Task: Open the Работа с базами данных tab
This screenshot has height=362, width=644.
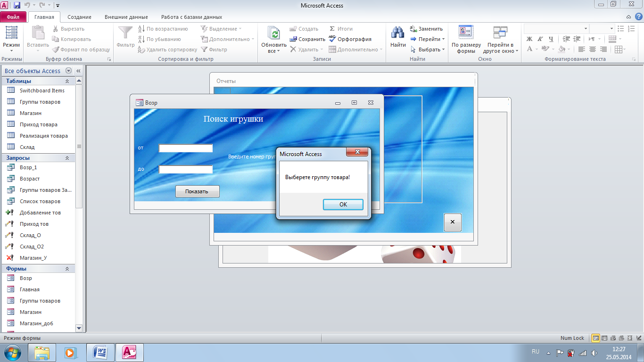Action: [x=191, y=17]
